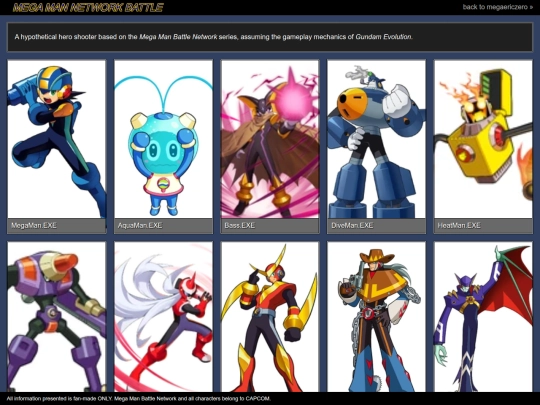This screenshot has width=540, height=405.
Task: Click the 'back to megaericzero »' link
Action: click(498, 7)
